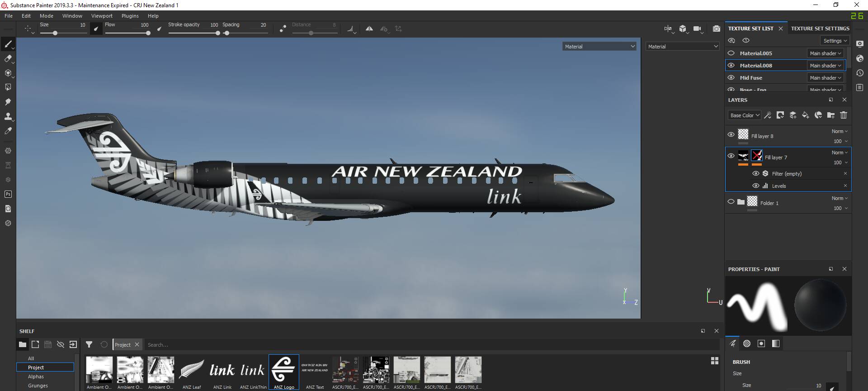The image size is (868, 391).
Task: Remove the Levels effect
Action: click(845, 186)
